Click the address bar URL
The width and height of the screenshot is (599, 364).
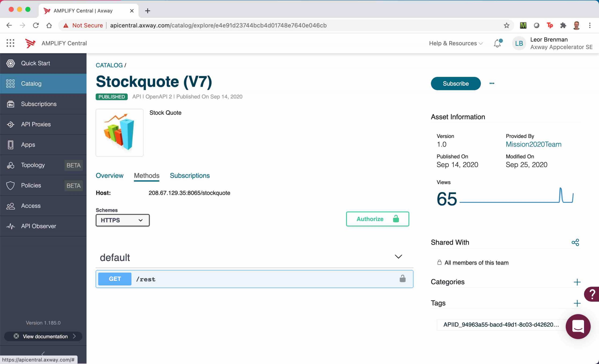click(x=218, y=25)
